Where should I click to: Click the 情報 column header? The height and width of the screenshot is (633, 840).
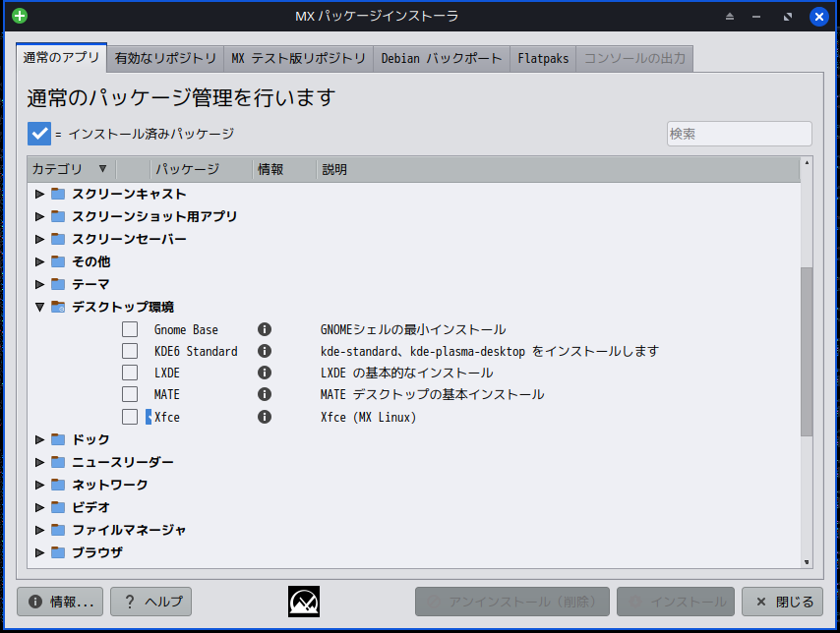284,169
